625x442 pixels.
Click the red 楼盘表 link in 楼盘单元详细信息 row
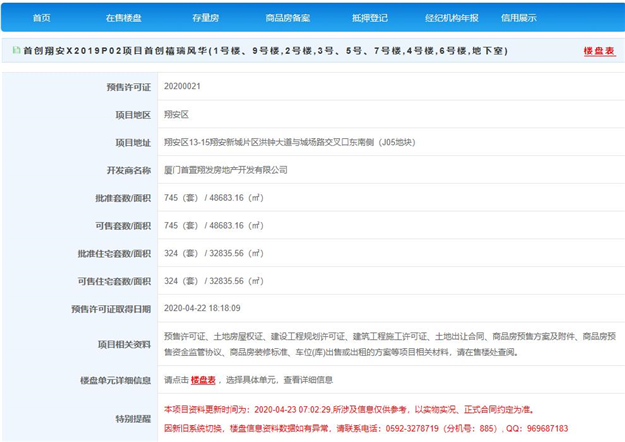point(203,380)
